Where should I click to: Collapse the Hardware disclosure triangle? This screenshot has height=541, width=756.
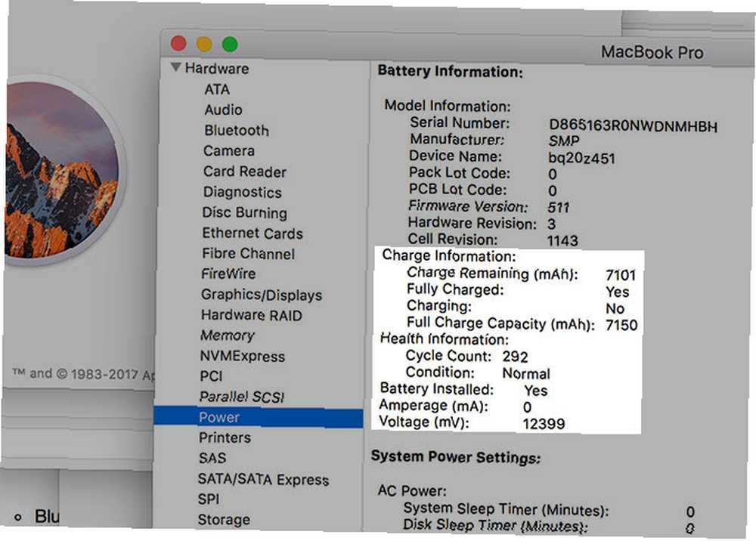click(175, 67)
